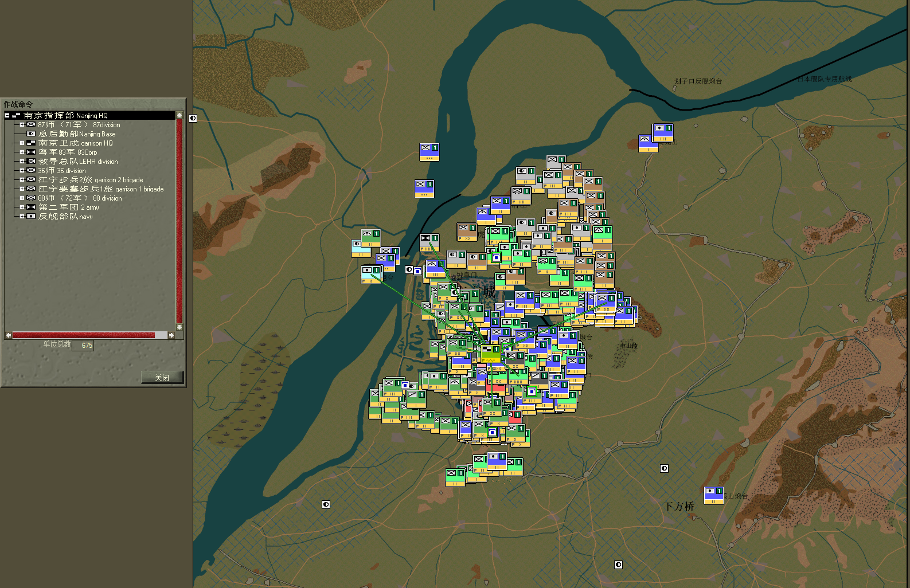Viewport: 910px width, 588px height.
Task: Click the vertical red scrollbar of the order list
Action: [179, 221]
